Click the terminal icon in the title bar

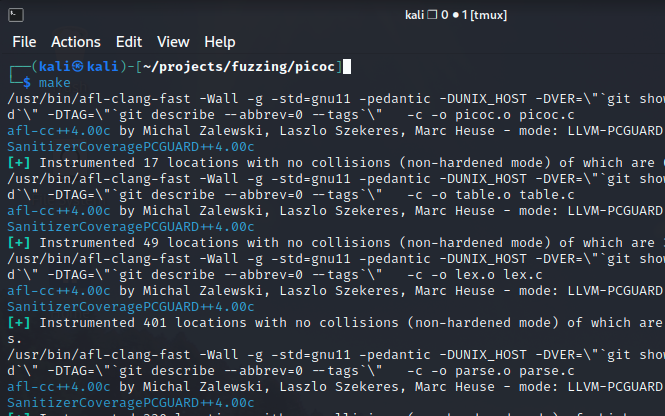16,15
